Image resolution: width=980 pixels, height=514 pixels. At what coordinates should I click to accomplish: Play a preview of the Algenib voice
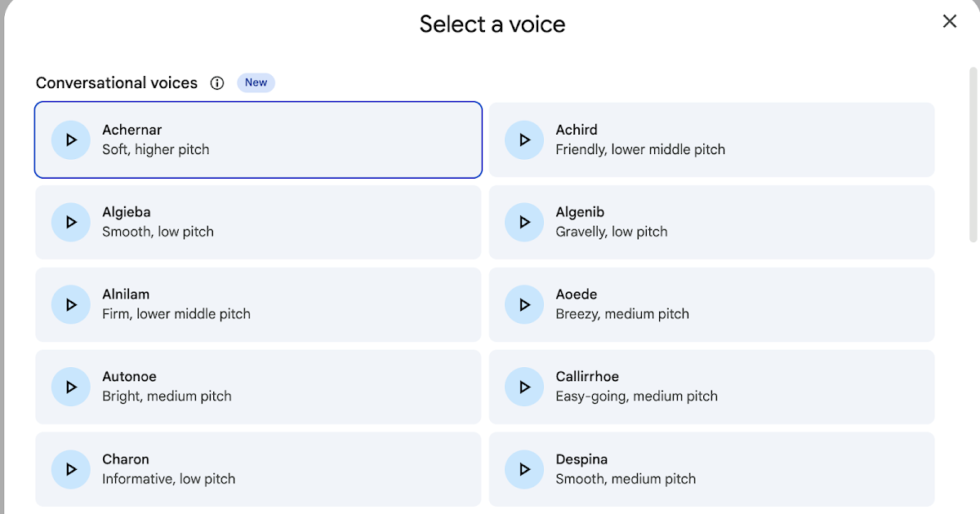[x=523, y=222]
